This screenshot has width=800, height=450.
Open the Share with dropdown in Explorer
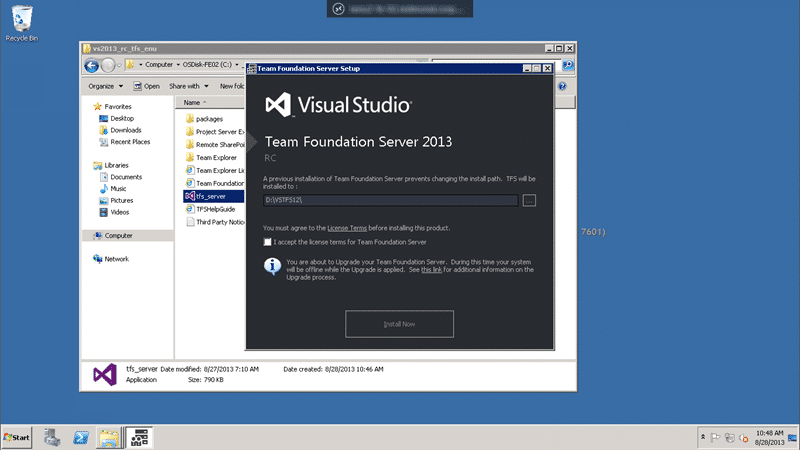[x=189, y=86]
